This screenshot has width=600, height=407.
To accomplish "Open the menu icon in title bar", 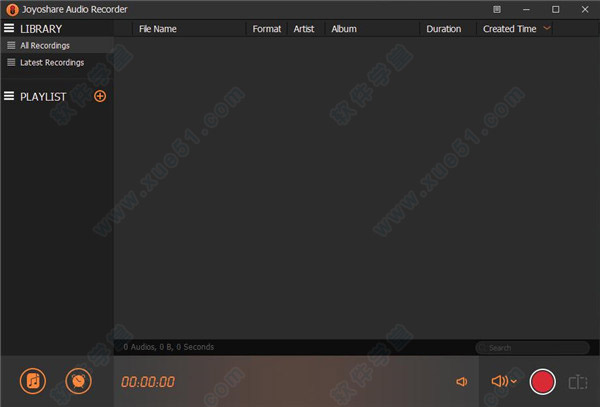I will point(497,10).
